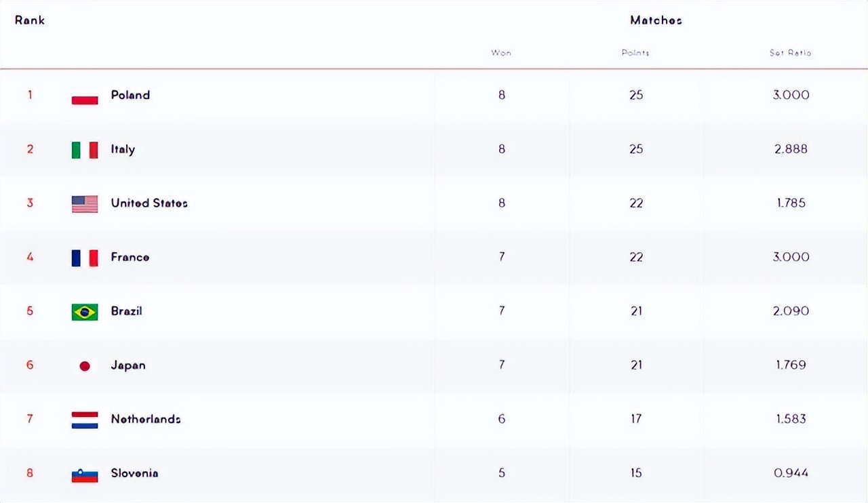The image size is (868, 503).
Task: Click the Poland flag icon
Action: 85,96
